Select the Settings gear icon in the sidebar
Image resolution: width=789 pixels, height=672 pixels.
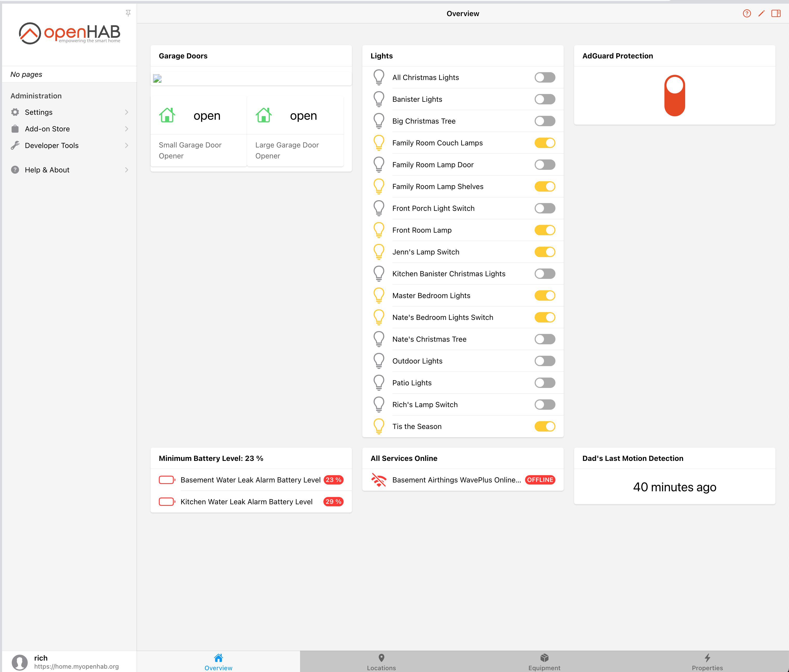click(x=15, y=112)
